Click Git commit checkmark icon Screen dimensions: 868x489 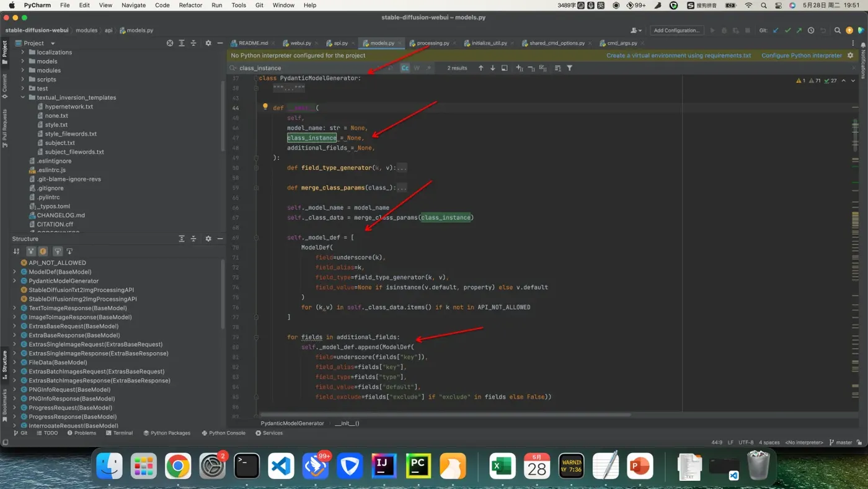[787, 30]
